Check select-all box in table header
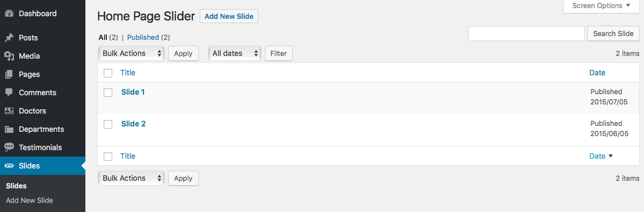Viewport: 644px width, 212px height. click(x=108, y=73)
